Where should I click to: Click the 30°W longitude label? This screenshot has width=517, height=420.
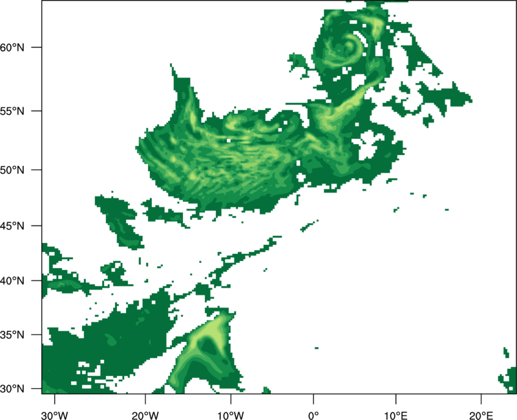[x=55, y=415]
